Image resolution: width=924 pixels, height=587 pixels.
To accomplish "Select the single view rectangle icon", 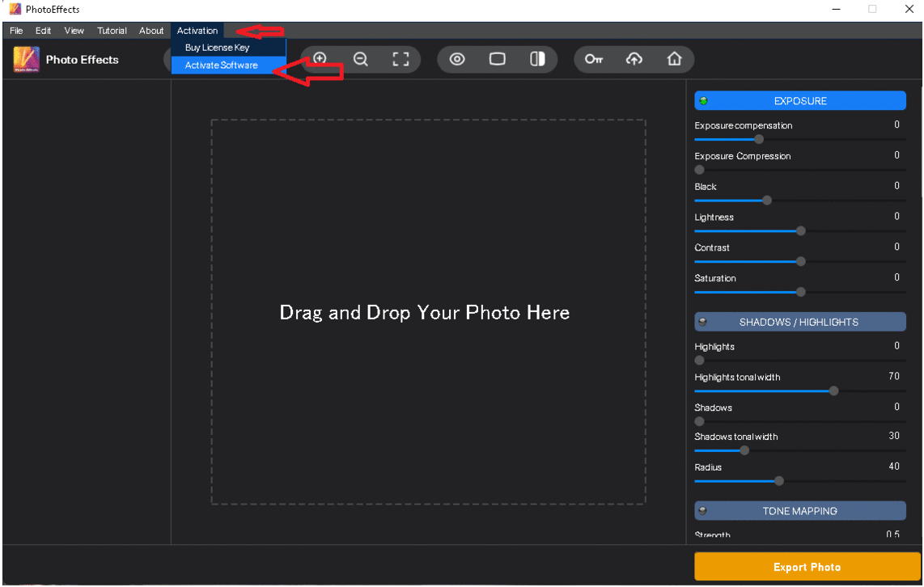I will (x=498, y=59).
